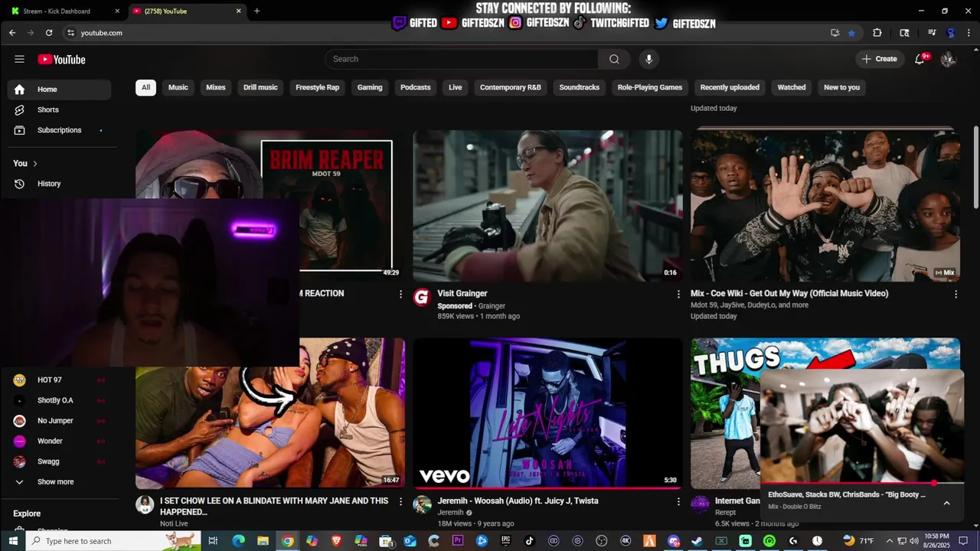Click the Create button
This screenshot has height=551, width=980.
(x=879, y=59)
